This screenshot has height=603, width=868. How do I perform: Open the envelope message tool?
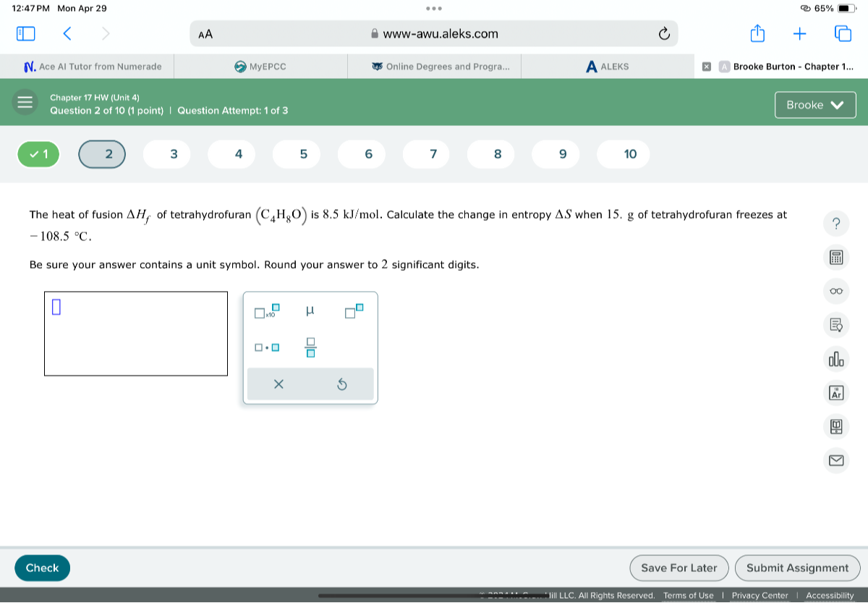[836, 461]
